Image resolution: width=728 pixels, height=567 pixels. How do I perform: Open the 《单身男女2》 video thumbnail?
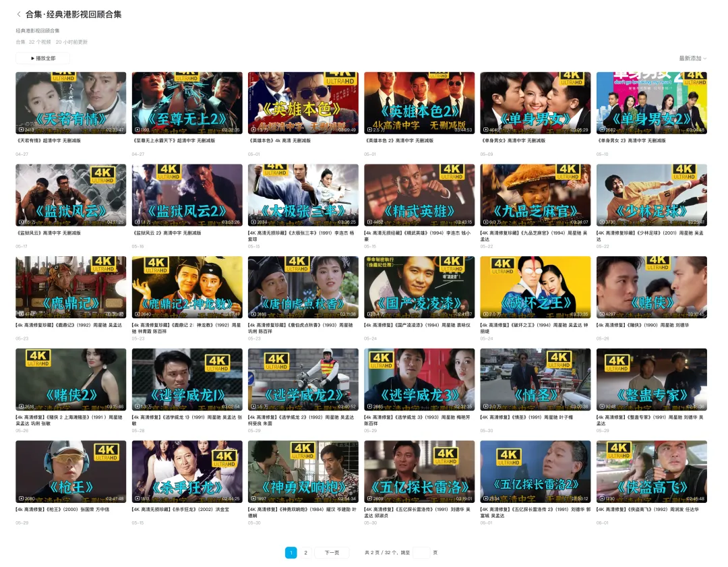(652, 103)
